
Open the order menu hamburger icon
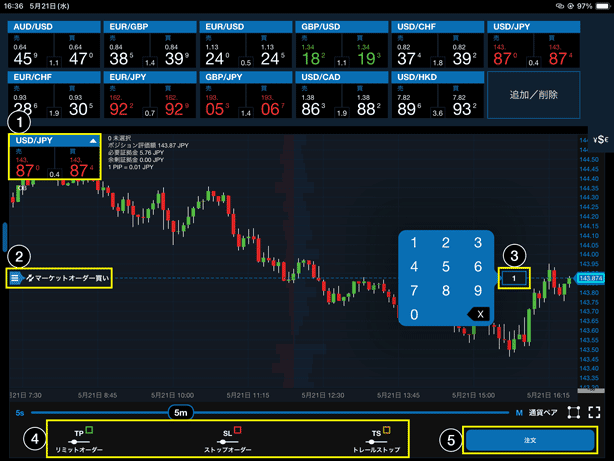point(15,278)
